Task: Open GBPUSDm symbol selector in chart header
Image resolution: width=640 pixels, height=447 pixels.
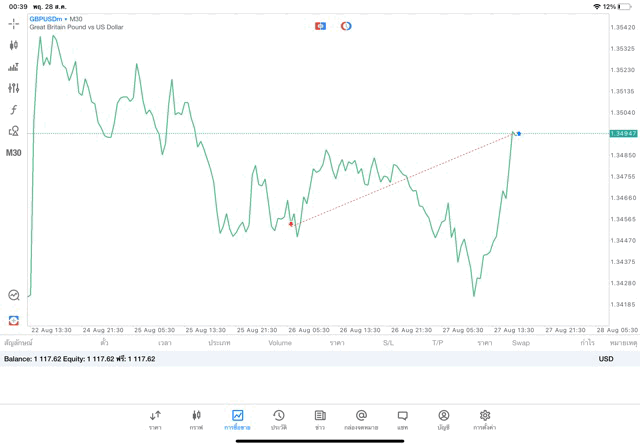Action: [48, 18]
